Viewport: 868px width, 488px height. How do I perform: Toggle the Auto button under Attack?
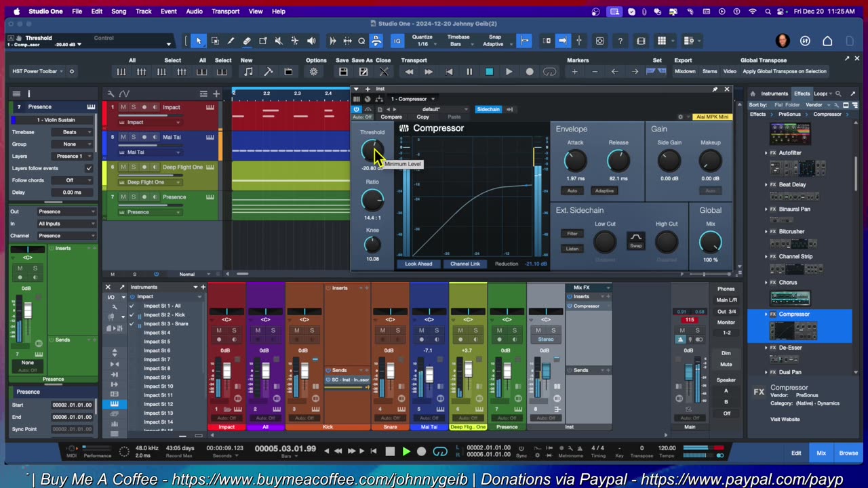tap(572, 190)
